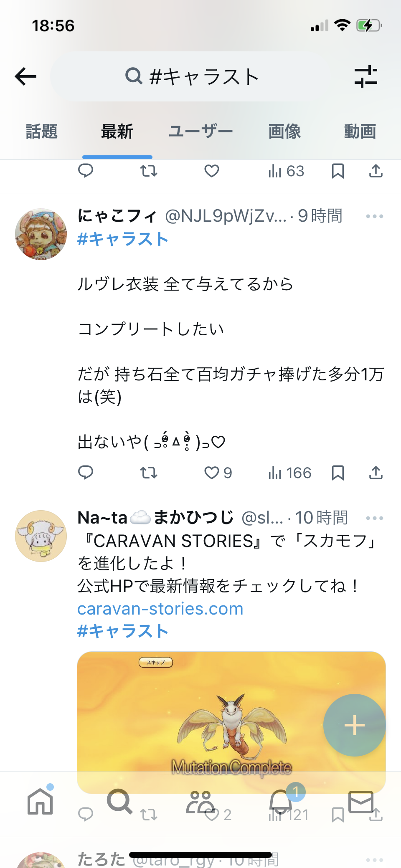This screenshot has width=401, height=868.
Task: Open more options for たろた's tweet
Action: [374, 860]
